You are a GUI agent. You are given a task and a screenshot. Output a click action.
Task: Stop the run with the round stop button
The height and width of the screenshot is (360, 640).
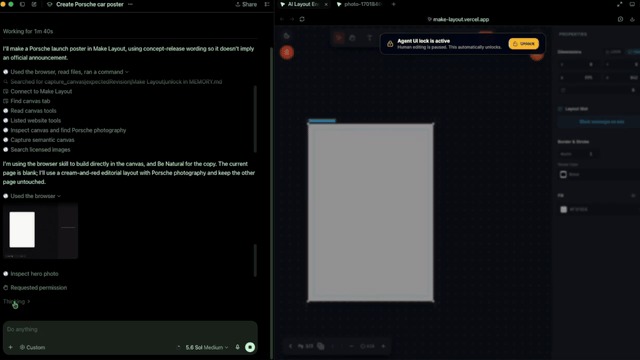(250, 347)
